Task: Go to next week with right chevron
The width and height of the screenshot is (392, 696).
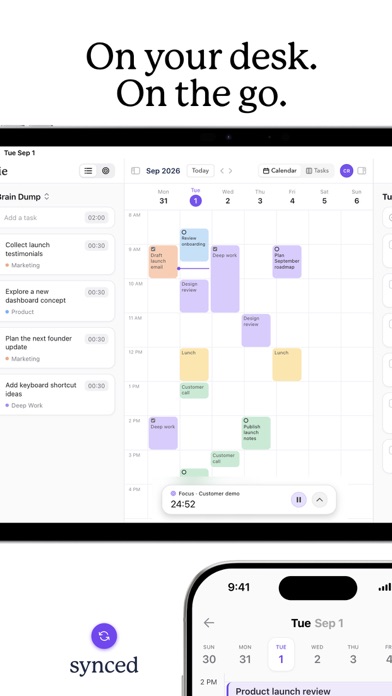Action: 230,171
